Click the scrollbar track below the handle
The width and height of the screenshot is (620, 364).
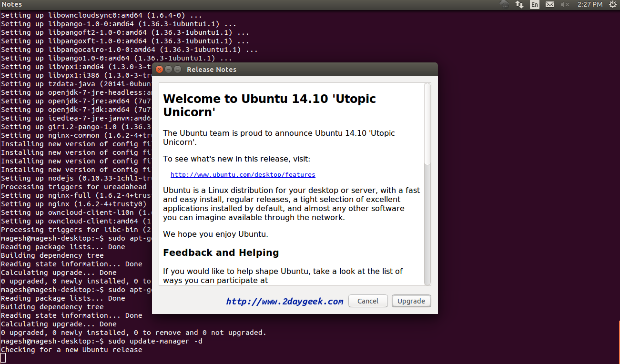point(427,224)
